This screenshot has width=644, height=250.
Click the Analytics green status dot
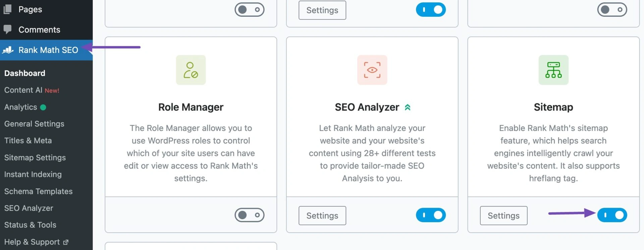click(x=43, y=107)
